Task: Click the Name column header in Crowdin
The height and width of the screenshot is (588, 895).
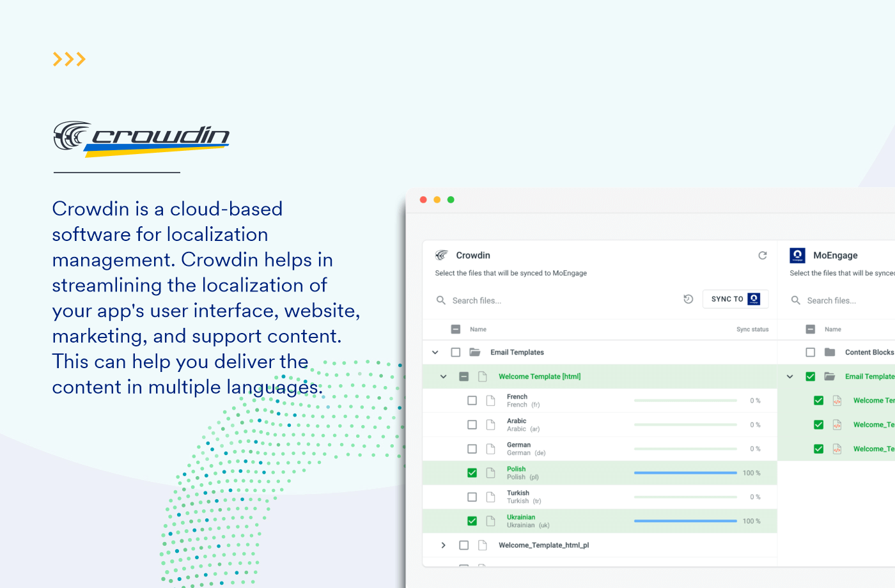Action: tap(478, 329)
